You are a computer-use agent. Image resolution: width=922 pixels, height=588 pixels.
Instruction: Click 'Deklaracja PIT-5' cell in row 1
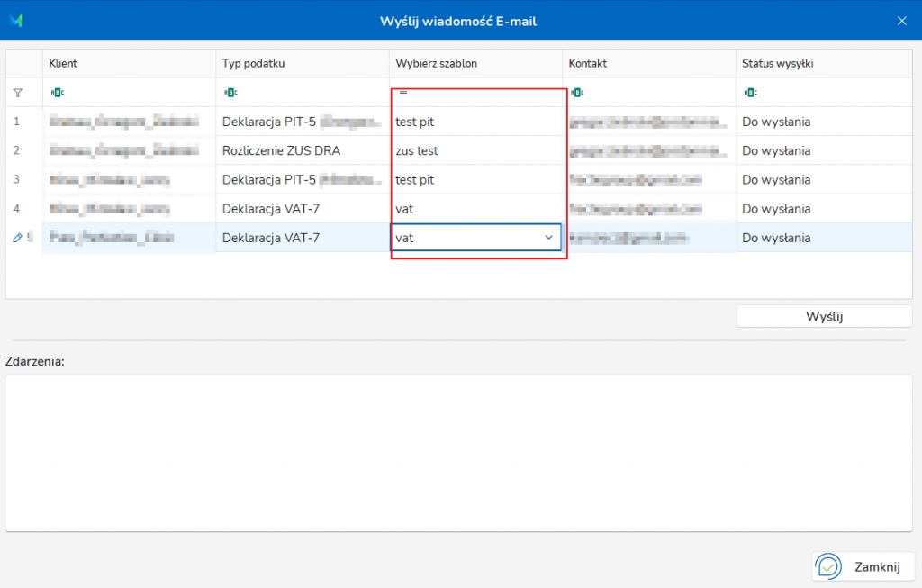[303, 122]
